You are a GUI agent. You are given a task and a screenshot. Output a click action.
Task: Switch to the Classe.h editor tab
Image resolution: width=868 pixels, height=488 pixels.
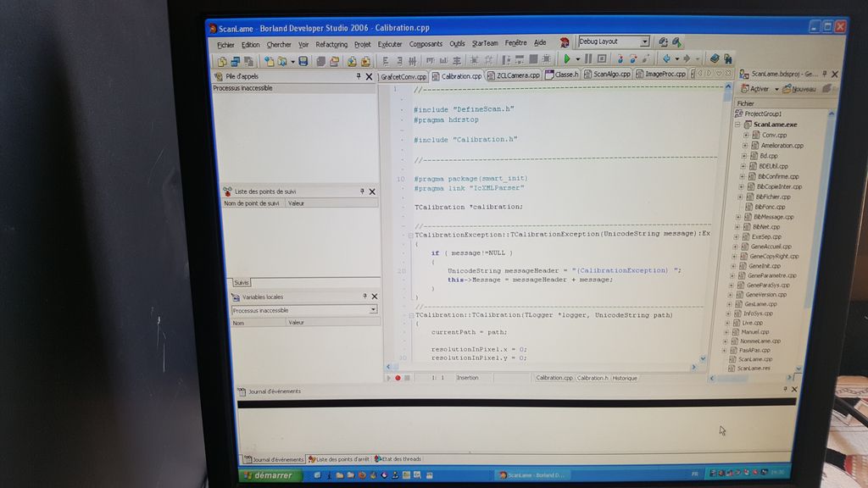coord(562,75)
